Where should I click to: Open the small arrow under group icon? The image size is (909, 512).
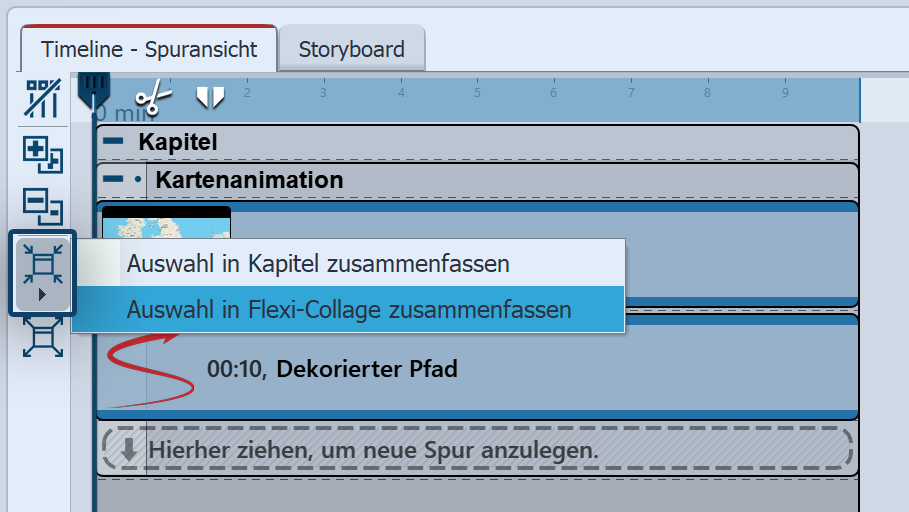[42, 296]
